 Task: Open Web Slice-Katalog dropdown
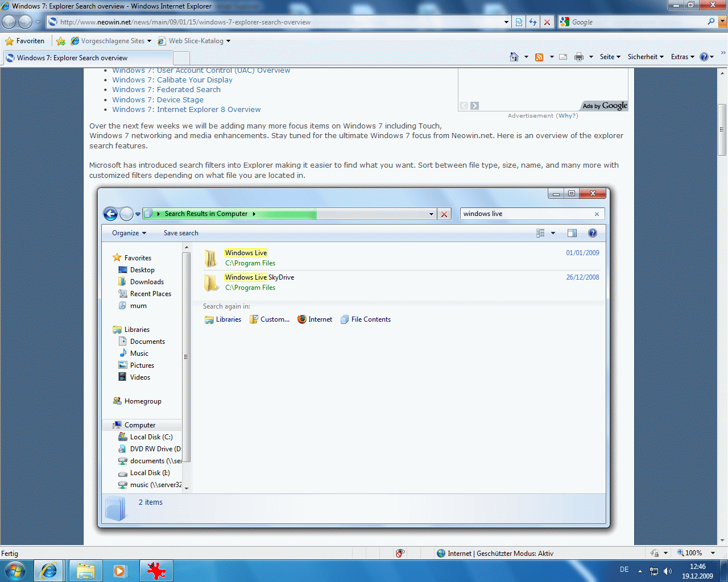pos(228,41)
